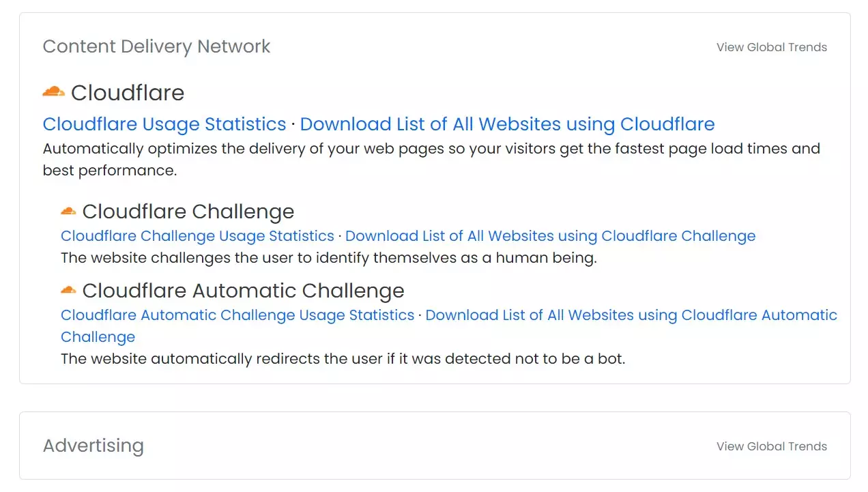Click the Advertising section heading
Viewport: 868px width, 492px height.
(93, 446)
